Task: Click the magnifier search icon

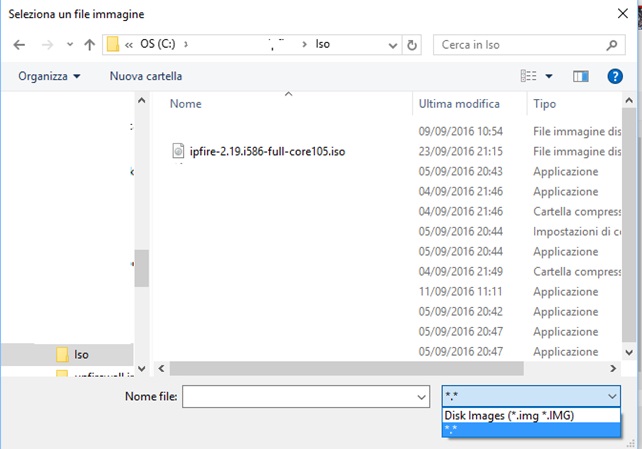Action: click(612, 45)
